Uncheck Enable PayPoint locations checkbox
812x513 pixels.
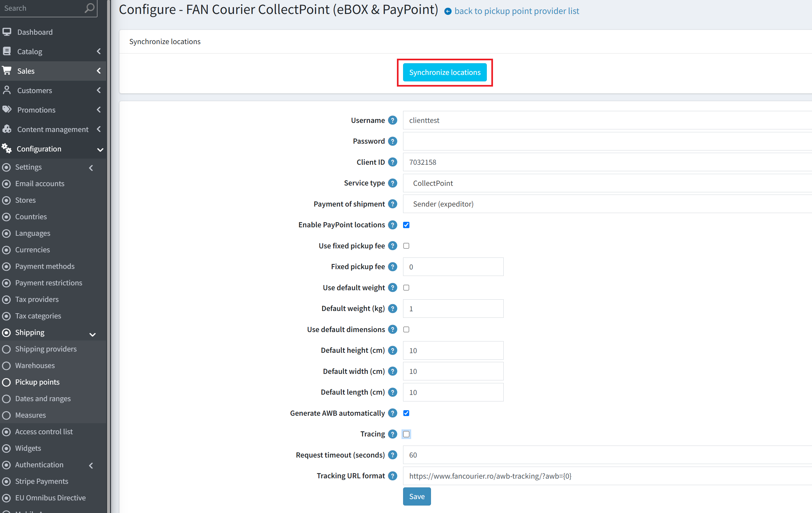(x=406, y=225)
